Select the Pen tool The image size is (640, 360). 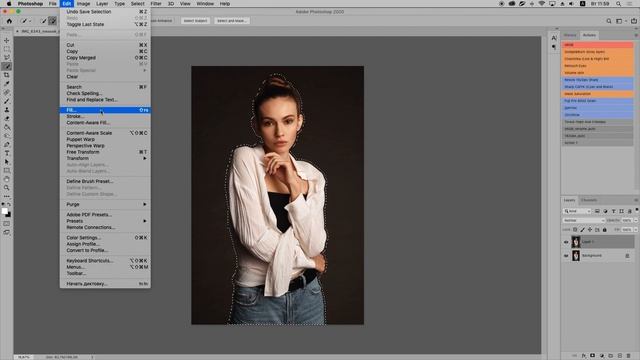tap(7, 144)
